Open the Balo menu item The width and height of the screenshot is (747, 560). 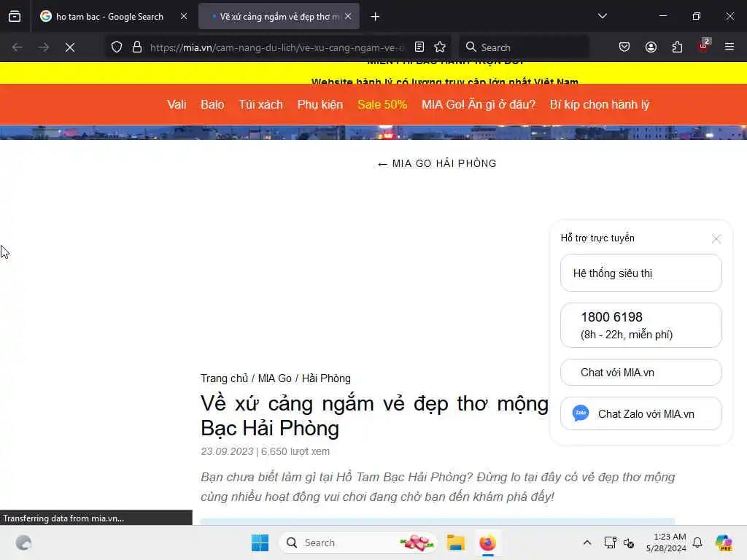(212, 105)
